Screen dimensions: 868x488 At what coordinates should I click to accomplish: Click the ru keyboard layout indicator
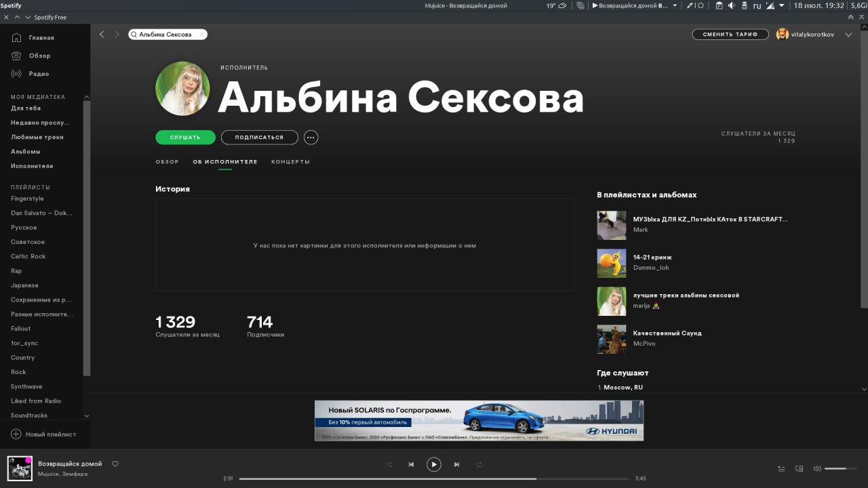(x=757, y=5)
